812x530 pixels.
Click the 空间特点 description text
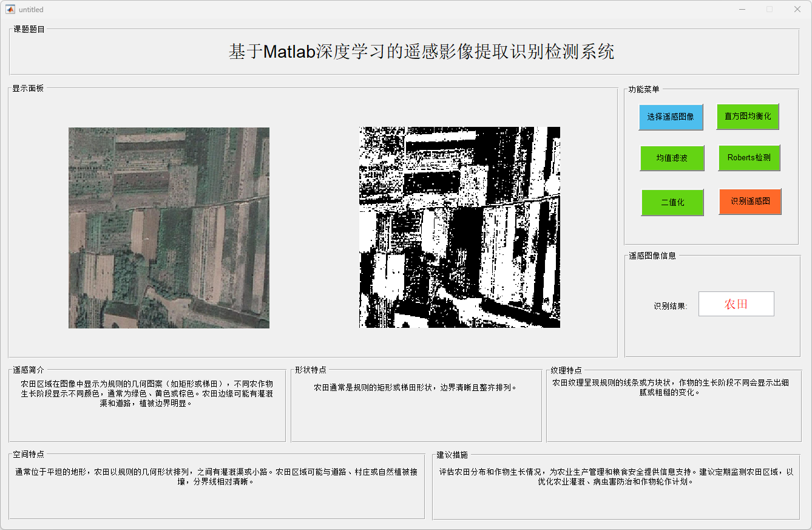[x=216, y=477]
